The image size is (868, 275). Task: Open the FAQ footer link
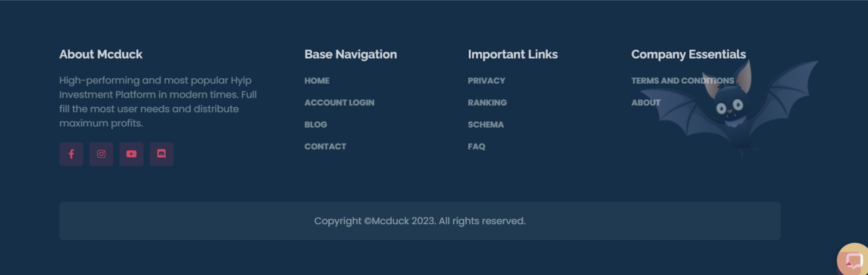[x=477, y=146]
